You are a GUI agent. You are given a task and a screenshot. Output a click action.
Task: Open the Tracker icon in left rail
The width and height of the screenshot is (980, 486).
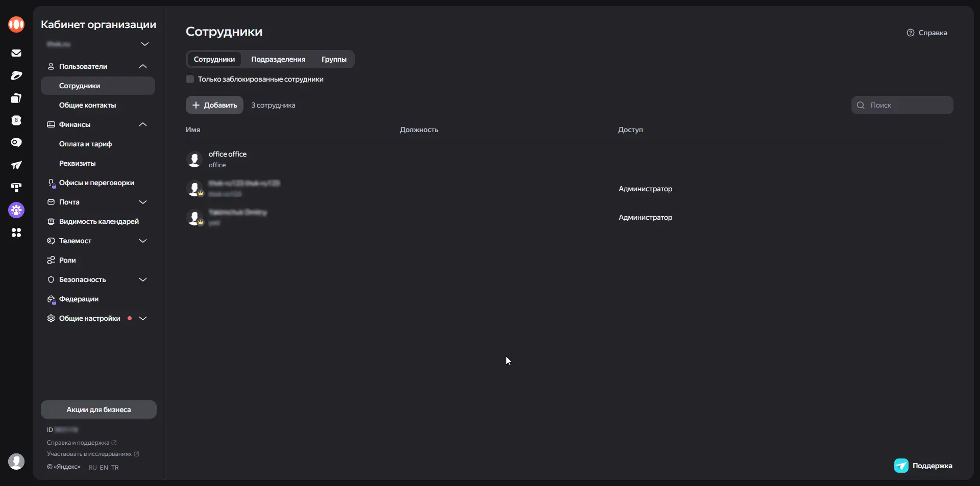(16, 188)
